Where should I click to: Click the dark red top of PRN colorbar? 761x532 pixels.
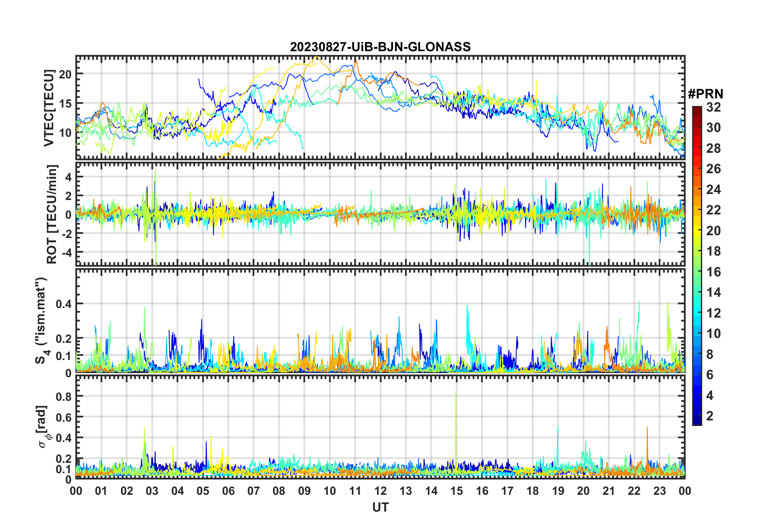[x=697, y=109]
